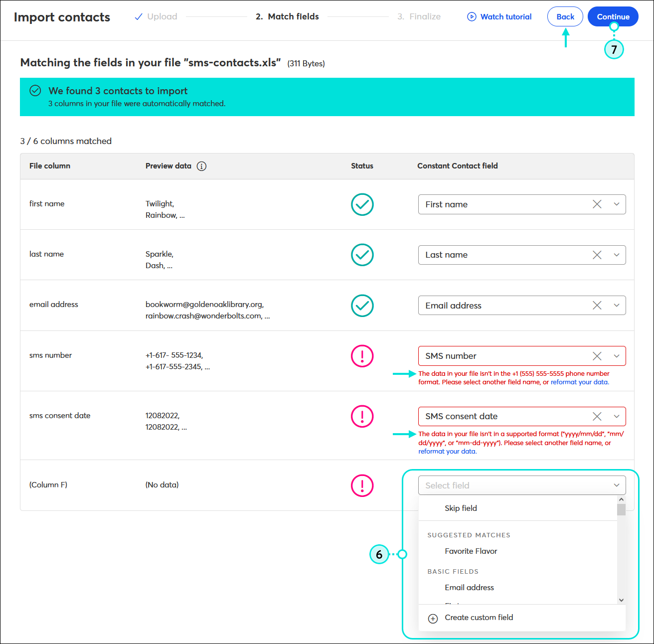
Task: Clear the SMS consent date field selection
Action: tap(597, 416)
